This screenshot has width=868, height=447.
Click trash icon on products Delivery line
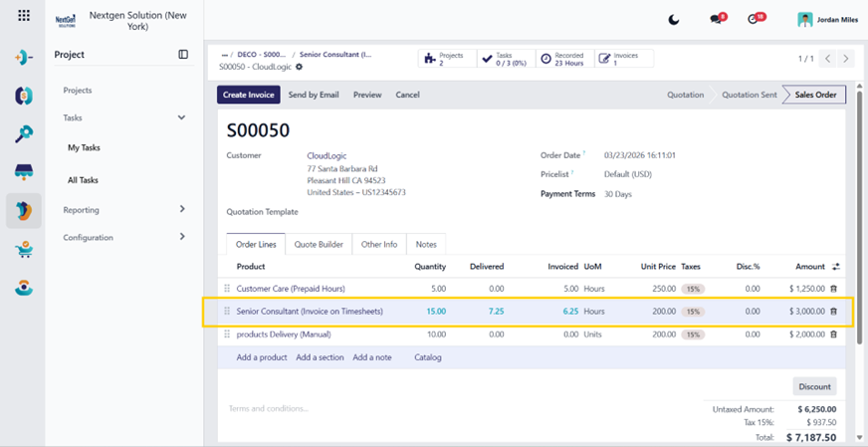(x=834, y=335)
